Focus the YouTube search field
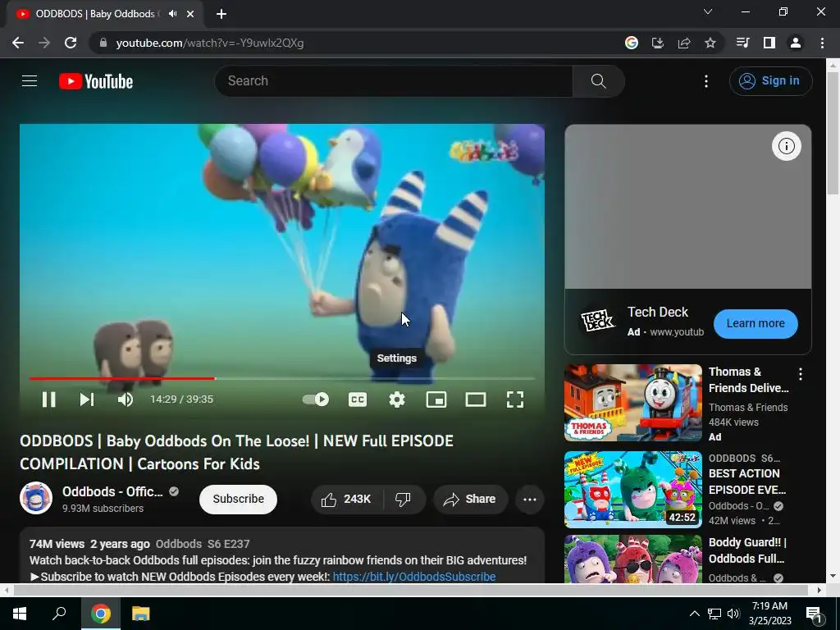 tap(394, 81)
